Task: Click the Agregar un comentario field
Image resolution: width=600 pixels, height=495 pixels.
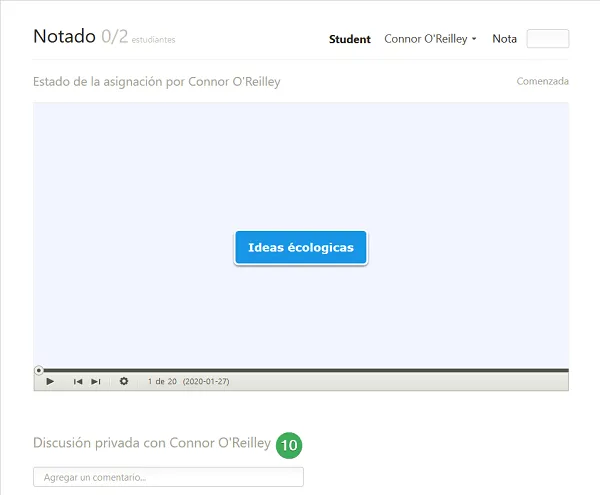Action: point(168,477)
